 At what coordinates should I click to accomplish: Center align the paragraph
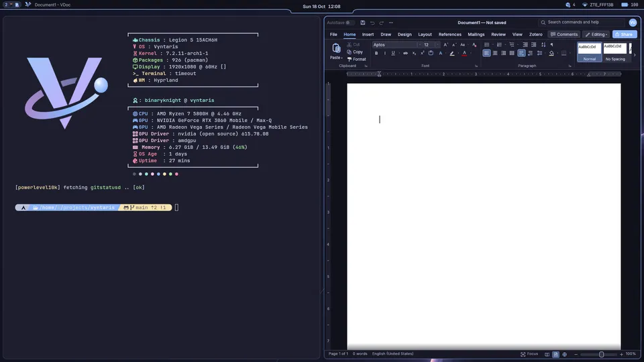point(495,53)
